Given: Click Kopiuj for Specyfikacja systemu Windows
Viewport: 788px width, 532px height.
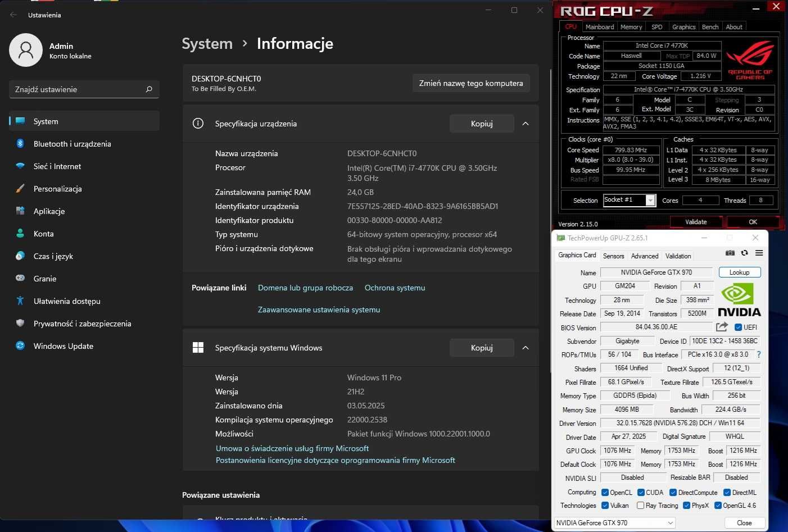Looking at the screenshot, I should pos(482,348).
